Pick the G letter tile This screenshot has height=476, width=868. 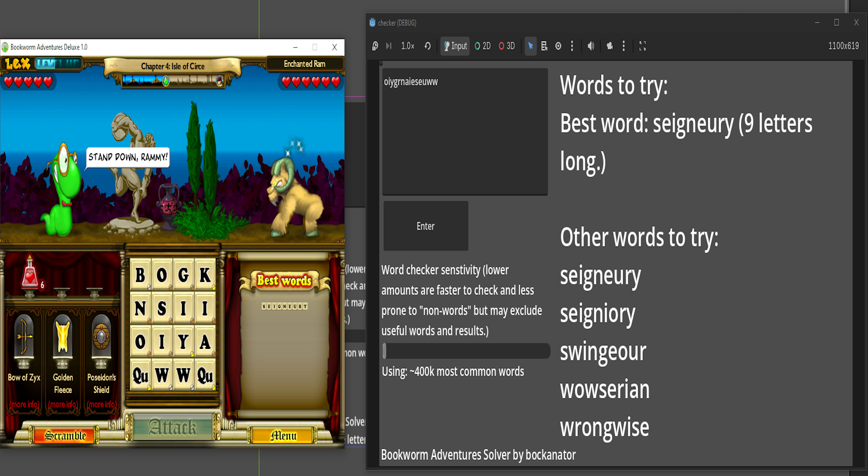pos(183,275)
